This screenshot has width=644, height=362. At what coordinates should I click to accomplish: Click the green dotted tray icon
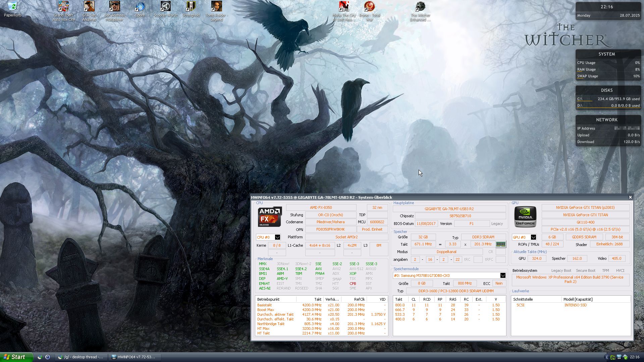613,357
